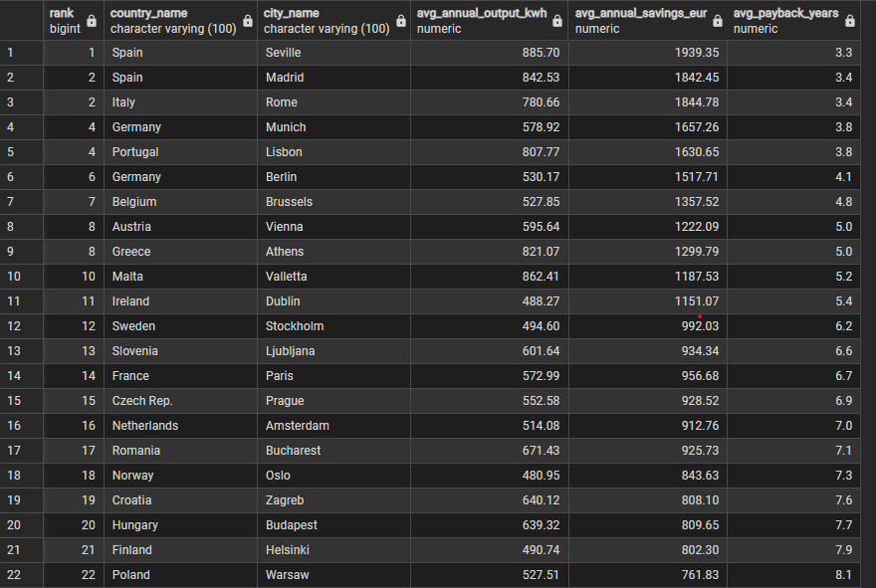Select row number 12 header
The width and height of the screenshot is (876, 588).
pos(21,326)
